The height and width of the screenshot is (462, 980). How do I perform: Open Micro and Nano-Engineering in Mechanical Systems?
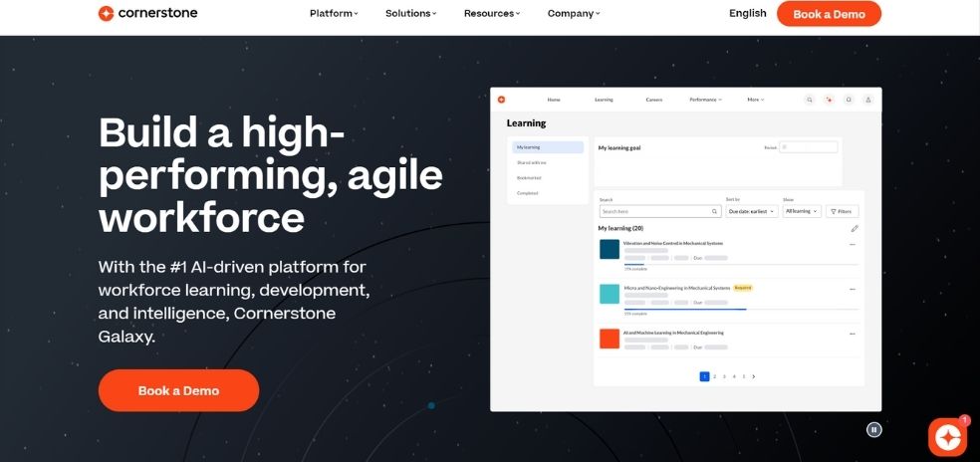(x=677, y=288)
